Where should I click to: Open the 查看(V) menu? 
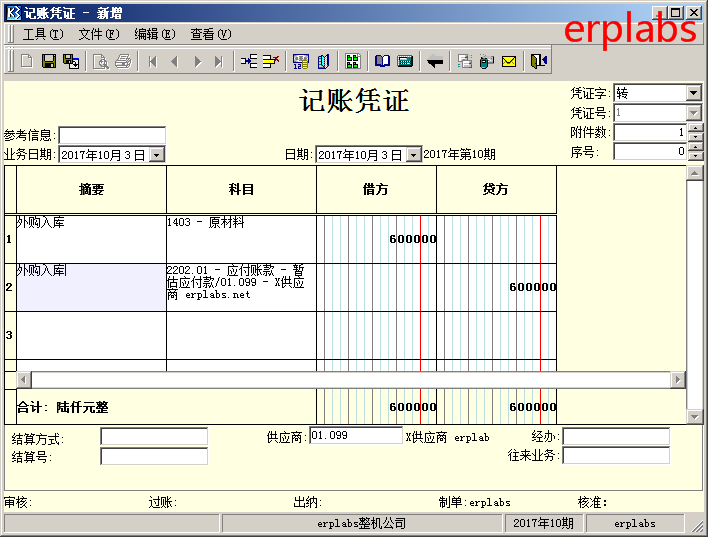point(211,34)
